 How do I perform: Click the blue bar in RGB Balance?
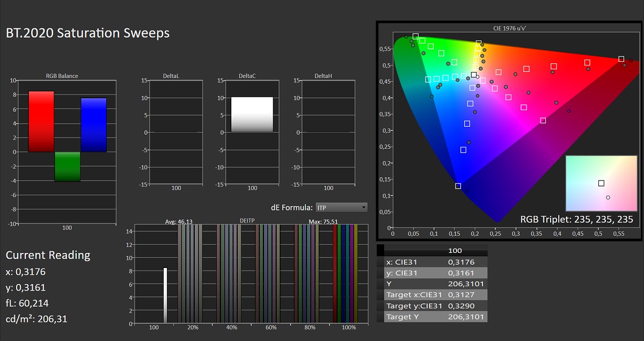point(93,125)
